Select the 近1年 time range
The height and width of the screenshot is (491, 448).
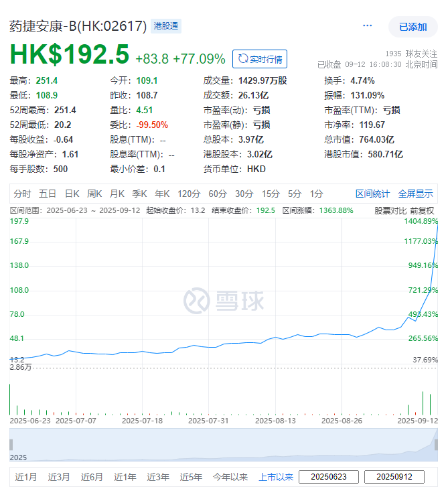(x=125, y=477)
